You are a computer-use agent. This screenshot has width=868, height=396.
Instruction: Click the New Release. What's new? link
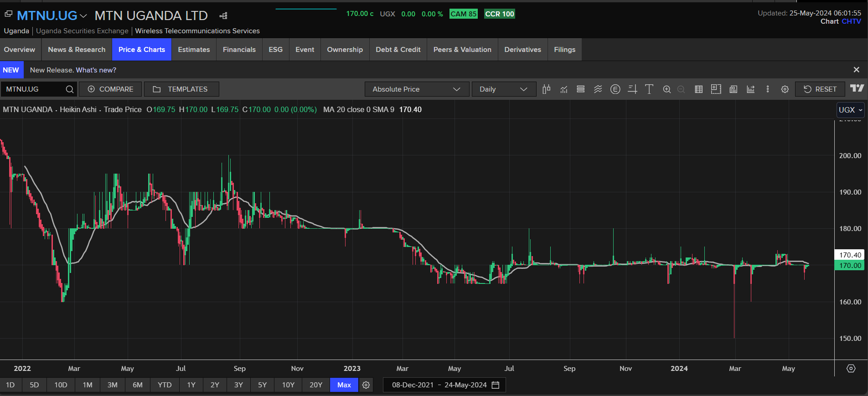tap(73, 70)
